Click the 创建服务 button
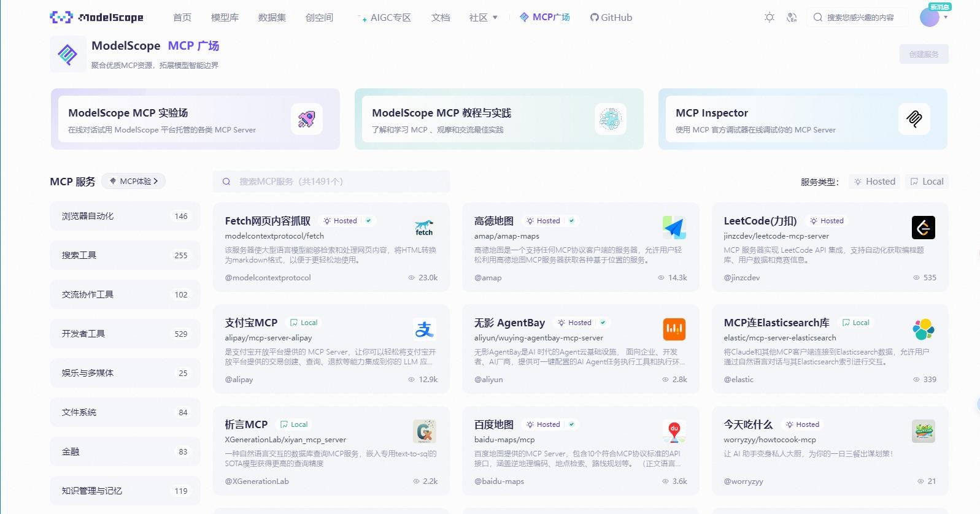The height and width of the screenshot is (514, 980). coord(924,54)
